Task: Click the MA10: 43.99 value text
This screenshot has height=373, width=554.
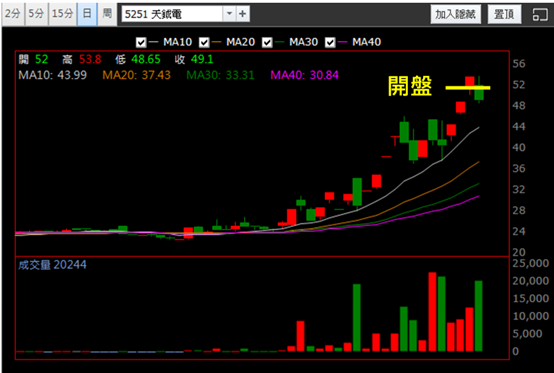Action: click(x=53, y=75)
